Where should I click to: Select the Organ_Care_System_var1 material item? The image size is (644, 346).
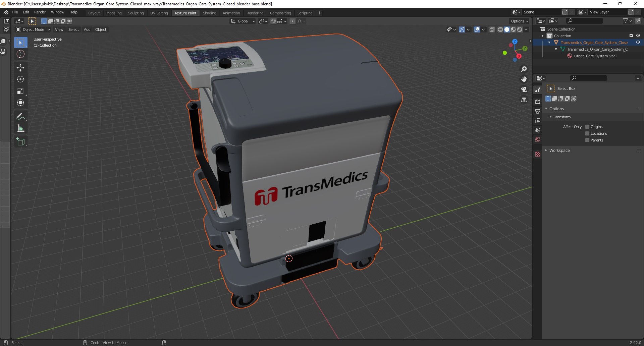[x=595, y=56]
